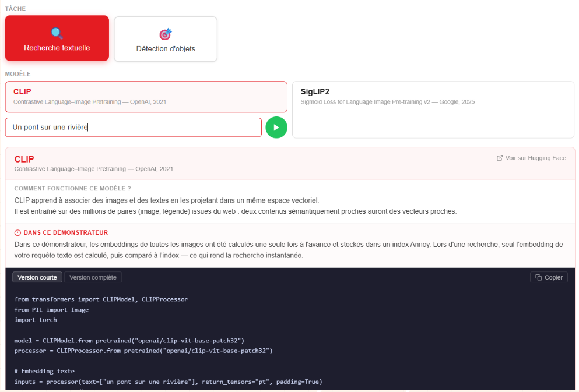This screenshot has width=579, height=392.
Task: Click the '# Embedding texte' comment line
Action: click(x=44, y=371)
